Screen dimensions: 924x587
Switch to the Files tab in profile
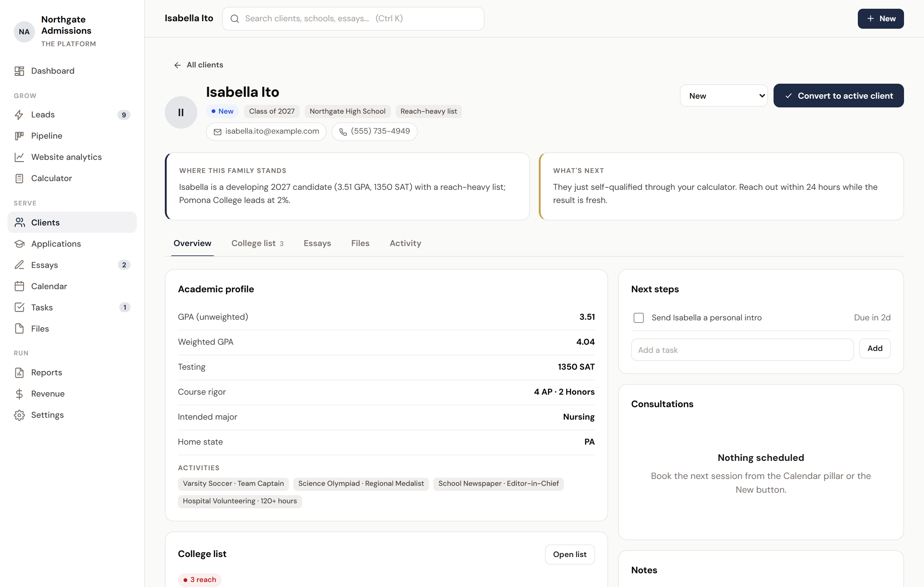tap(360, 244)
